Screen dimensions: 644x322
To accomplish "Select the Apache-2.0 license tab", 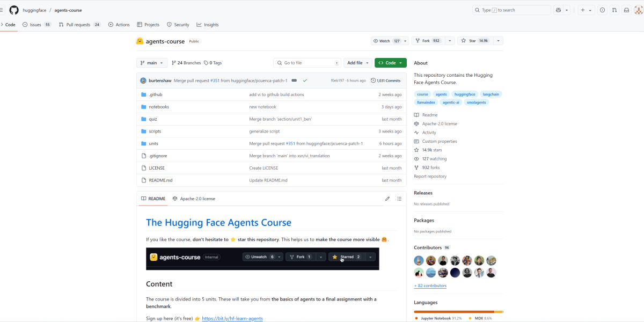I will (x=194, y=199).
